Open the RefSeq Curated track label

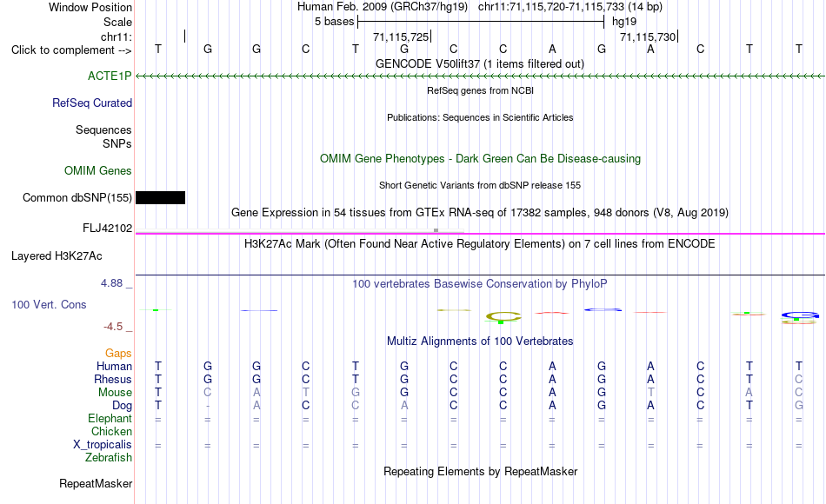(92, 103)
